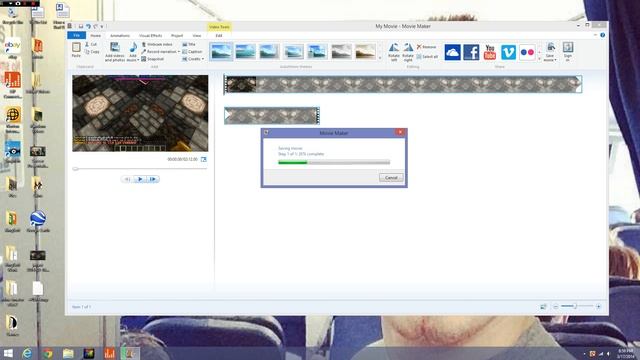
Task: Open the File menu
Action: tap(76, 36)
